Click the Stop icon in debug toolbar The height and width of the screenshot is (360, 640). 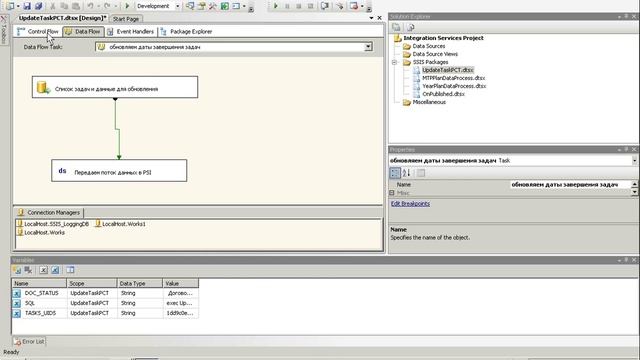tap(298, 6)
